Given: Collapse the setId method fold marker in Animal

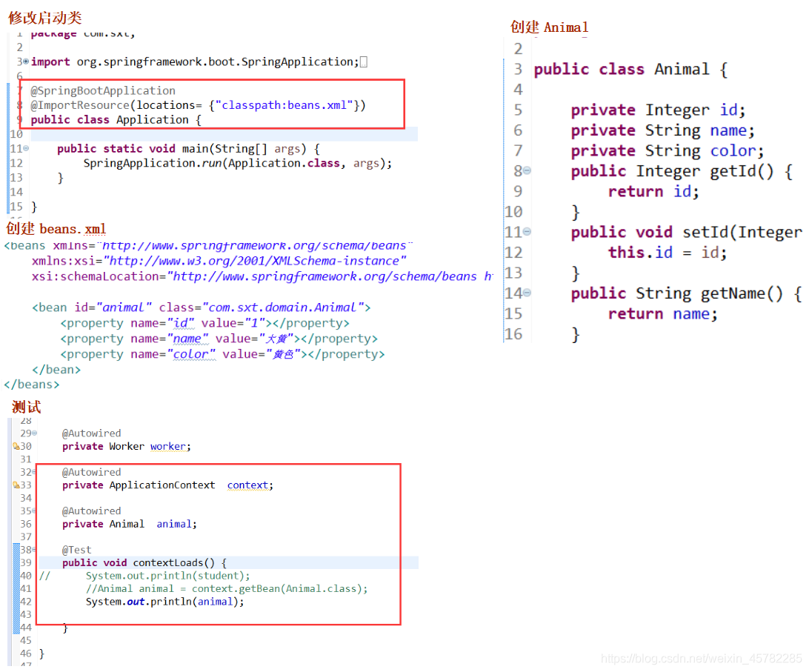Looking at the screenshot, I should pos(527,232).
